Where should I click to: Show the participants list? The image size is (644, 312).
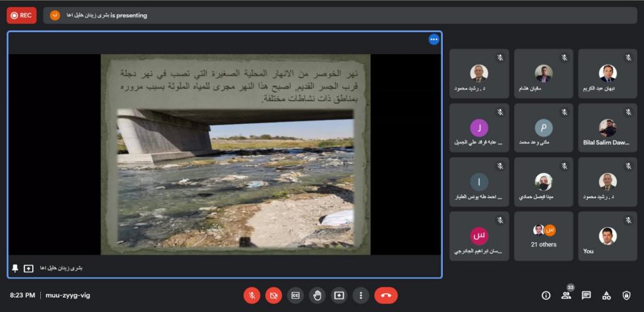pos(566,295)
